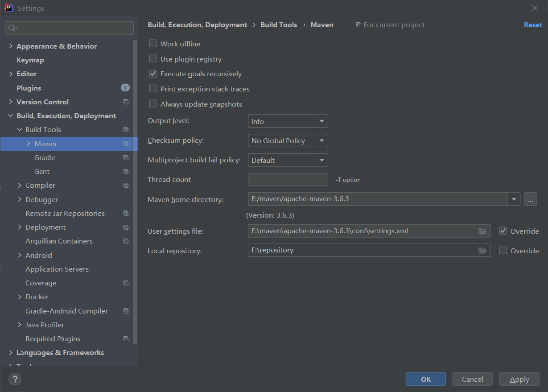548x392 pixels.
Task: Click project-level icon next to Gant
Action: 126,172
